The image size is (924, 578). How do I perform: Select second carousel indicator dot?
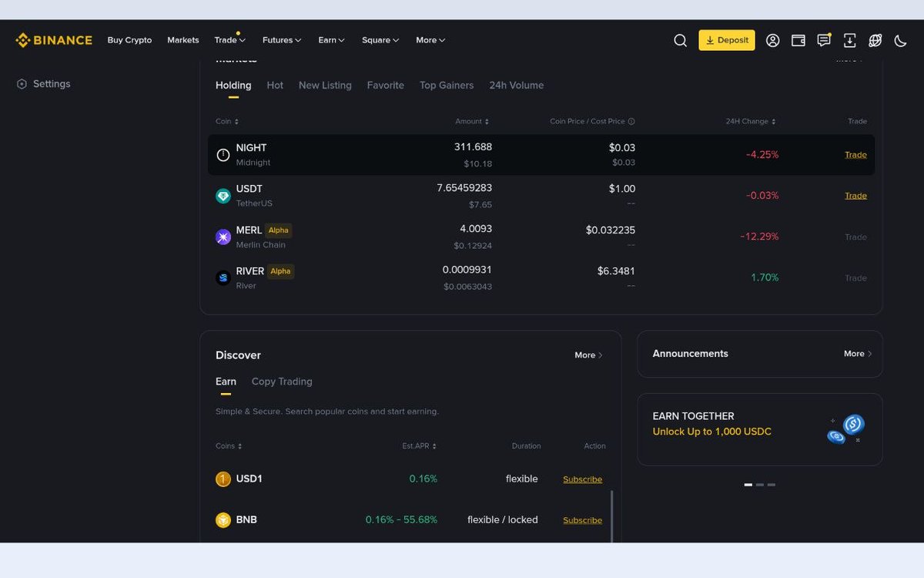[x=760, y=485]
